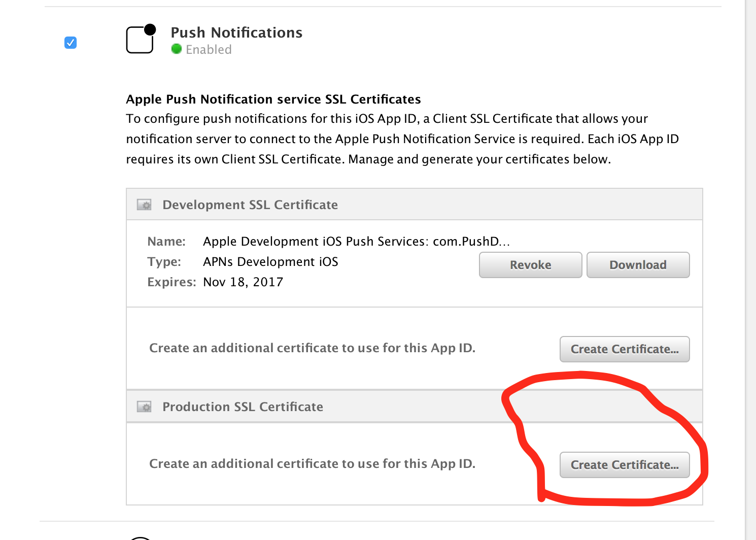
Task: Click the Nov 18, 2017 expiration date
Action: pos(243,282)
